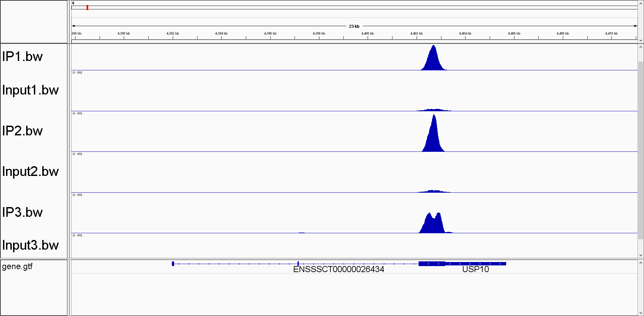Screen dimensions: 644x316
Task: Click the IP2.bw coverage peak
Action: 434,134
